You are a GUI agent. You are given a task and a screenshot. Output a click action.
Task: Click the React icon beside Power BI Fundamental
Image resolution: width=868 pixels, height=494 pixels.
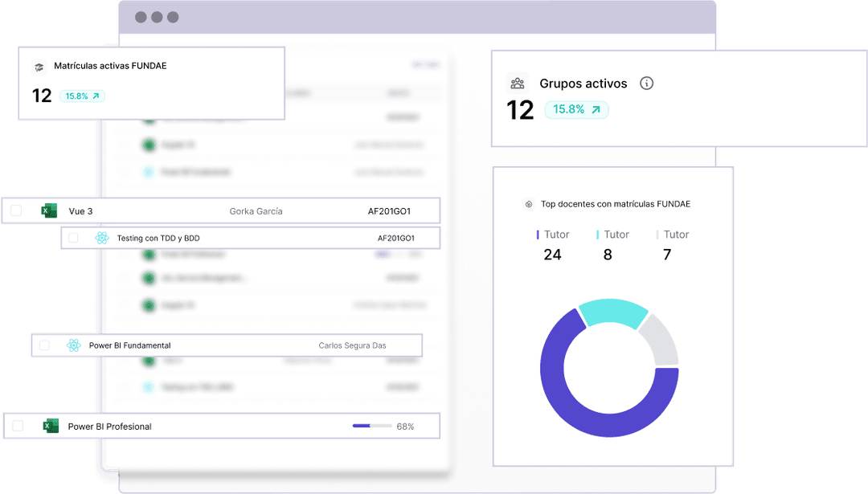[74, 345]
